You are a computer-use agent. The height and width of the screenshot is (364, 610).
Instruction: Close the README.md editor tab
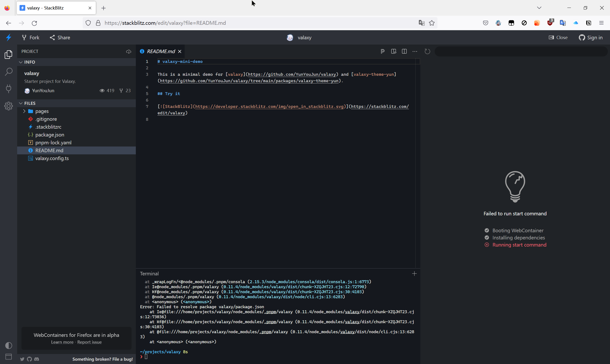point(179,51)
